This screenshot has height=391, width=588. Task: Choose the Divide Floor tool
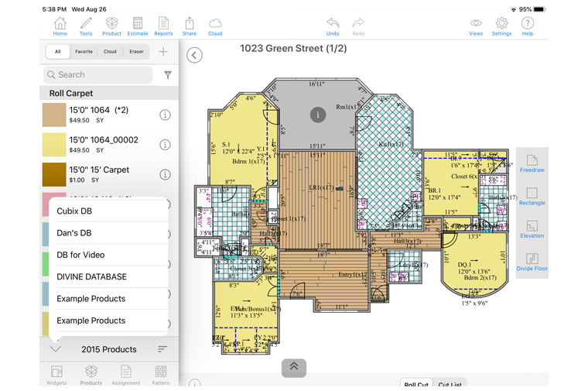click(532, 262)
